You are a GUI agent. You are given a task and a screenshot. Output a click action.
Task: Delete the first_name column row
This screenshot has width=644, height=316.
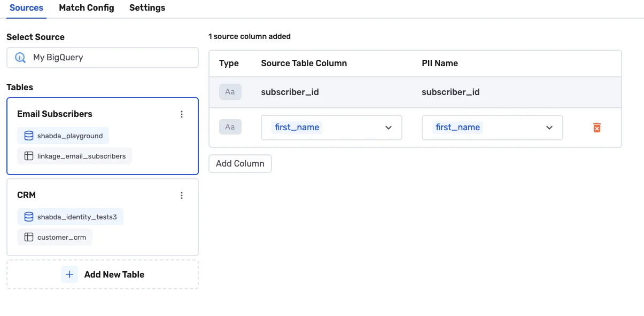tap(597, 128)
